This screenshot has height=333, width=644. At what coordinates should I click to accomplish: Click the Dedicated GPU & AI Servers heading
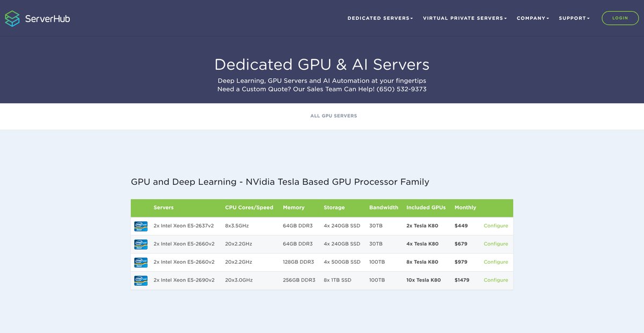pyautogui.click(x=322, y=64)
